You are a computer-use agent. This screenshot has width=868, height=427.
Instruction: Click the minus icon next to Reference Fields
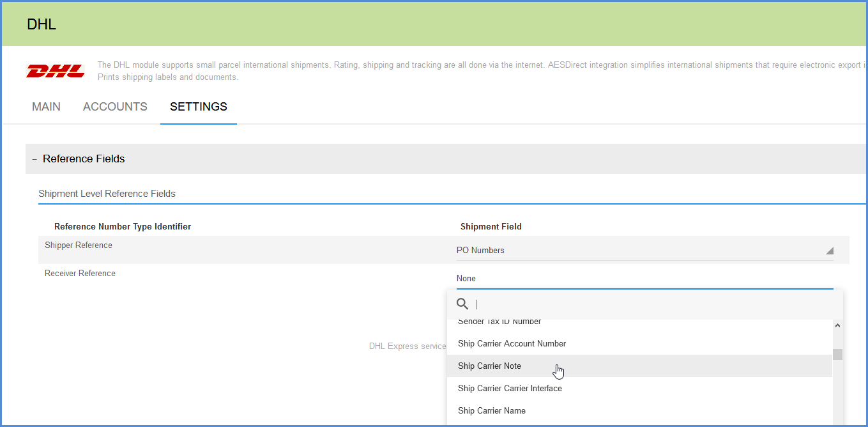click(x=33, y=159)
